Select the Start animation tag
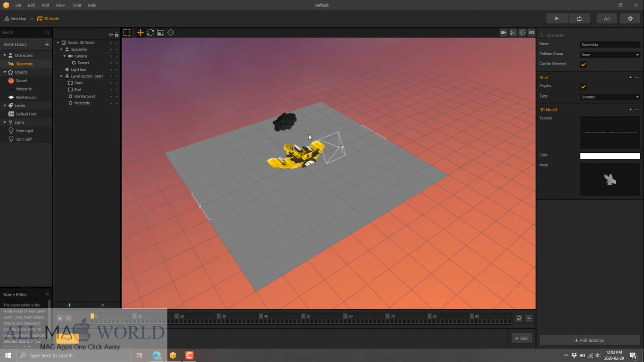Viewport: 644px width, 362px height. [67, 338]
